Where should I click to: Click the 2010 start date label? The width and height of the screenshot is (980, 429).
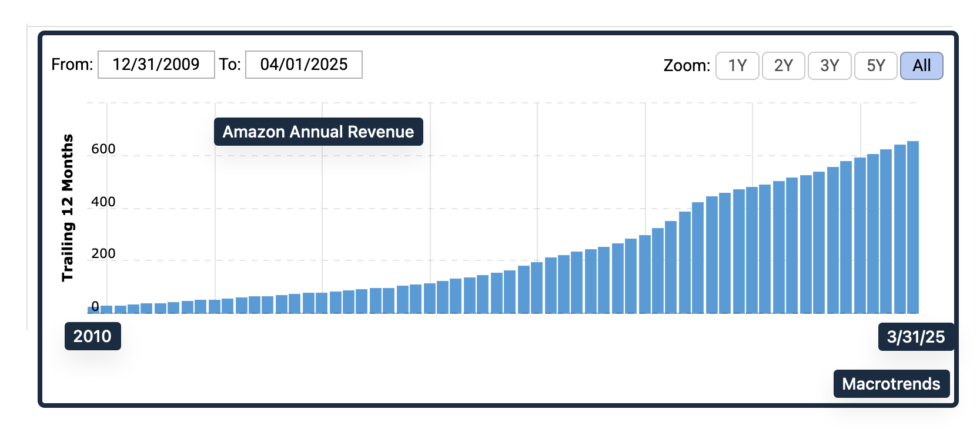[93, 336]
